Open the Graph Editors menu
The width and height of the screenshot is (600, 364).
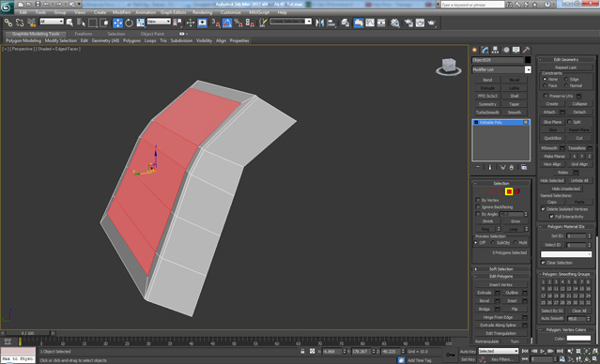click(x=173, y=12)
